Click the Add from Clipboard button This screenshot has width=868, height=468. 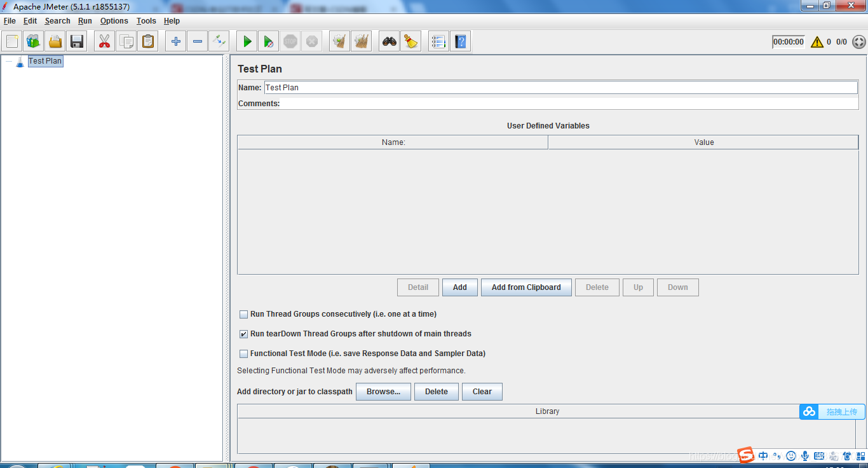click(526, 287)
